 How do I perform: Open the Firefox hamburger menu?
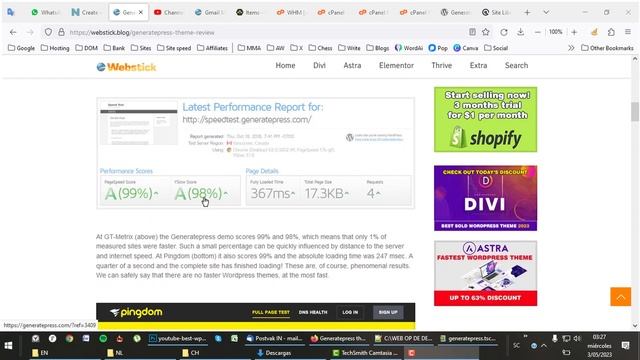point(628,32)
